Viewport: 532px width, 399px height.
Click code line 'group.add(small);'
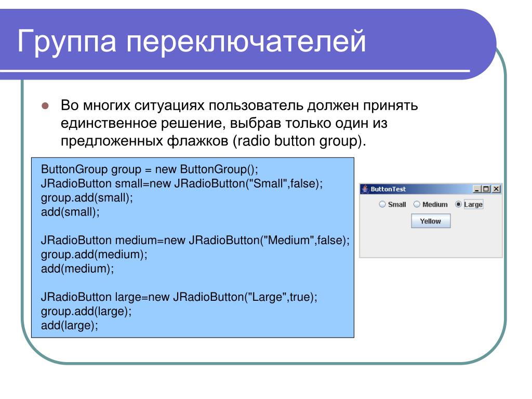coord(87,197)
